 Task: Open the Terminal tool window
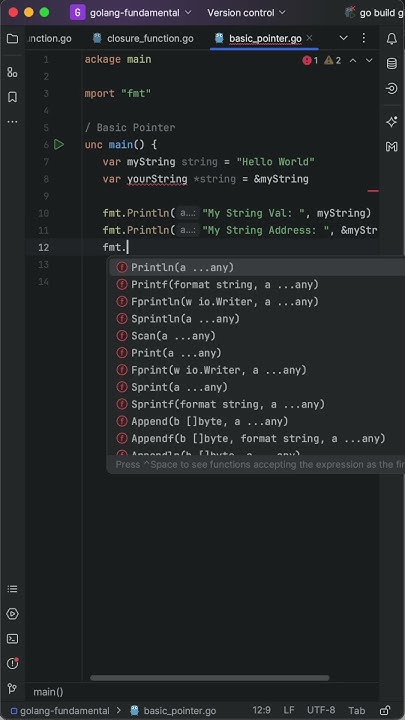[x=12, y=639]
